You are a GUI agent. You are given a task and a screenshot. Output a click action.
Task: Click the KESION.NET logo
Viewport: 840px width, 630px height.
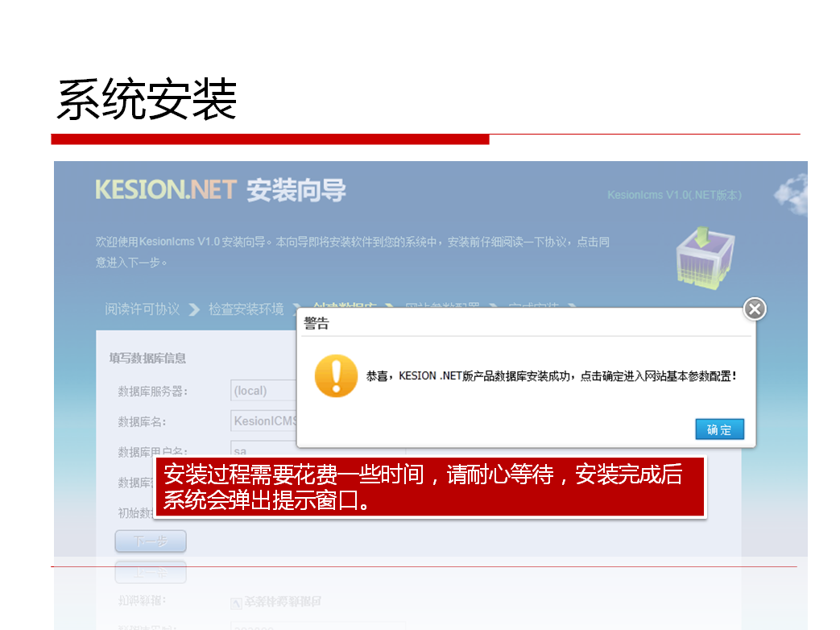(166, 189)
